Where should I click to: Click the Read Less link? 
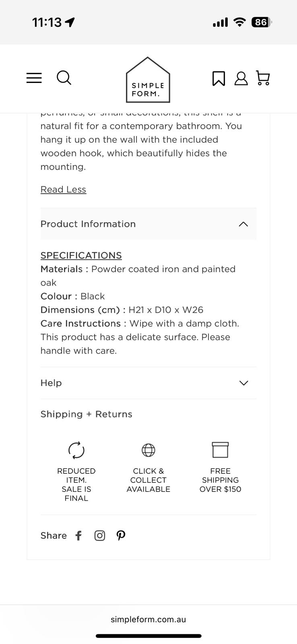click(x=63, y=190)
